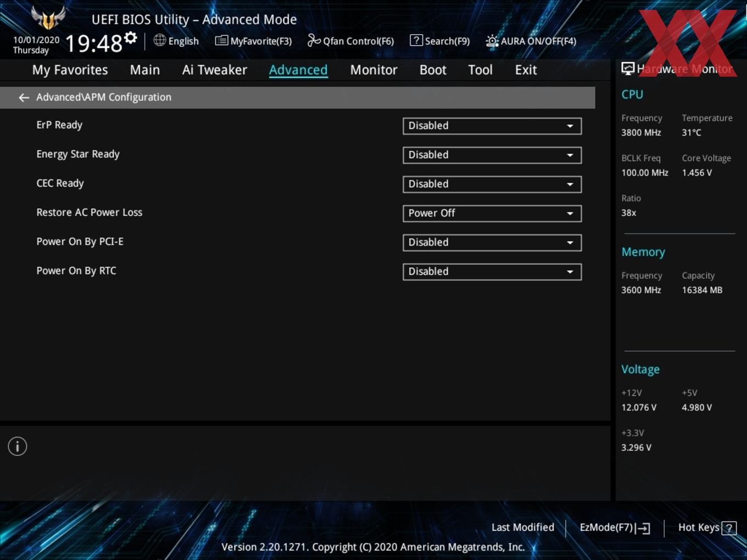Viewport: 747px width, 560px height.
Task: Click the BCLK Freq 100.00 MHz value
Action: pos(645,173)
